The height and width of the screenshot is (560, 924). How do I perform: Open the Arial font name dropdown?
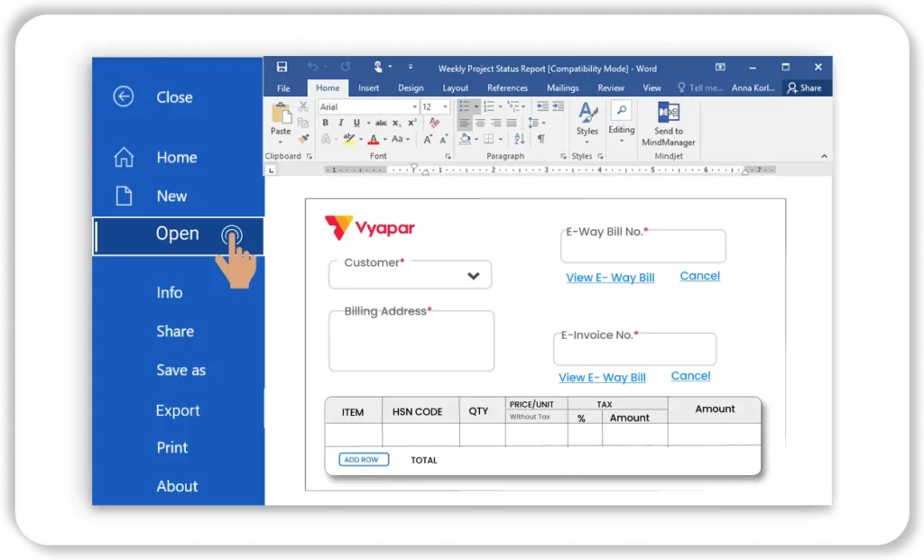[x=412, y=106]
